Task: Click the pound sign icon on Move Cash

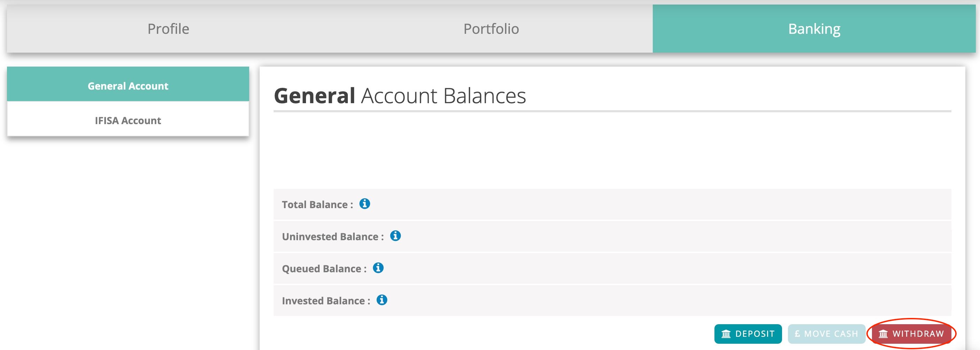Action: pos(797,334)
